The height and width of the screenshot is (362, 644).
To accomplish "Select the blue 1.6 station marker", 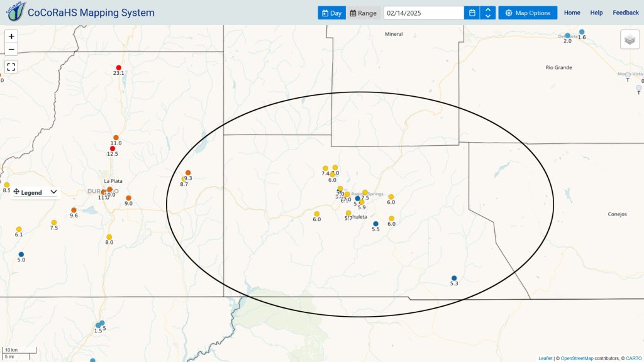I will (582, 32).
